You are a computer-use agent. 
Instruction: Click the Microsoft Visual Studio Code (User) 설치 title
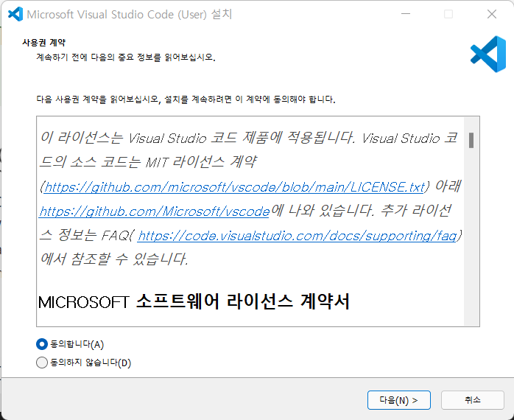[130, 14]
